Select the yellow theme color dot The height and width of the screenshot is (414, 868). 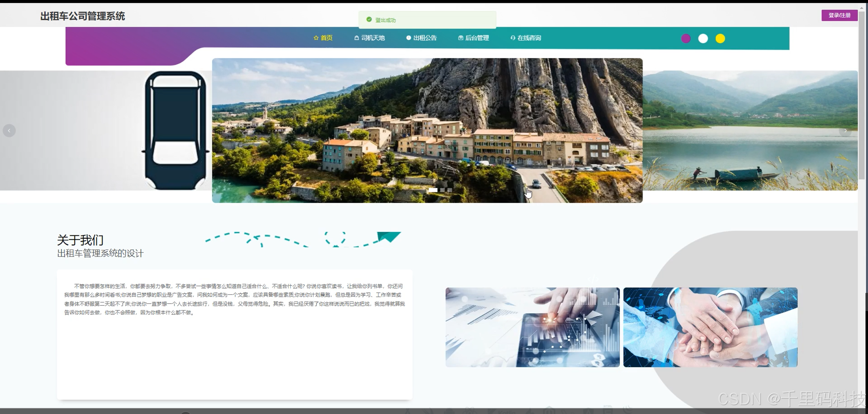pos(720,38)
